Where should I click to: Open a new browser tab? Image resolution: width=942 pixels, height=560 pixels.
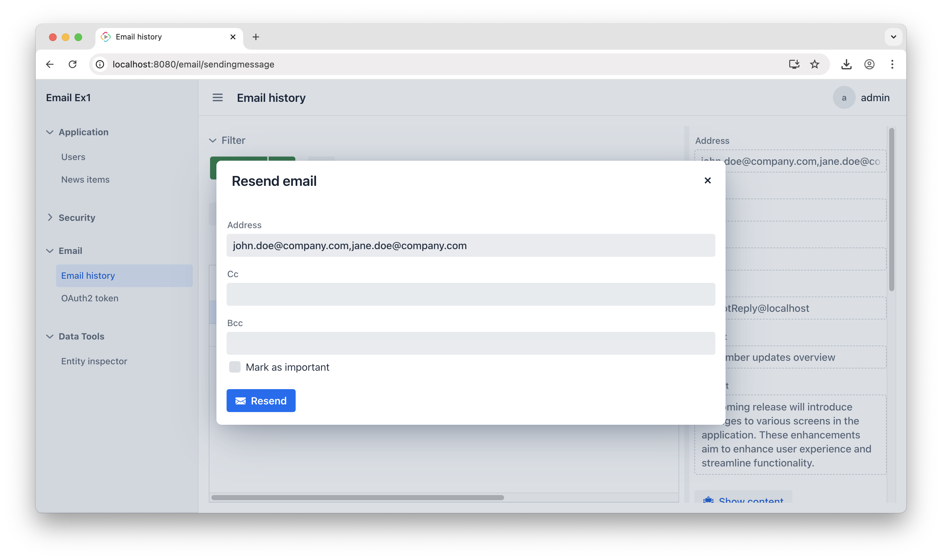[256, 37]
